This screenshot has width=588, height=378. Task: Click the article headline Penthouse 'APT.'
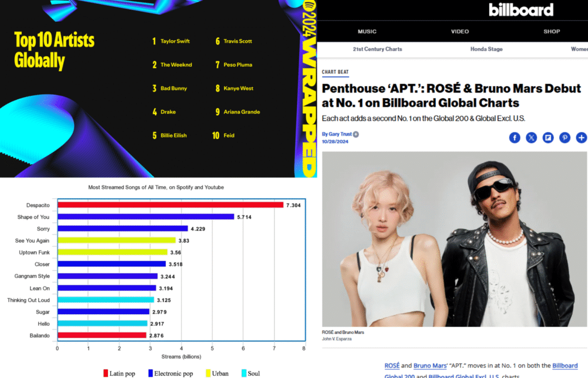451,95
